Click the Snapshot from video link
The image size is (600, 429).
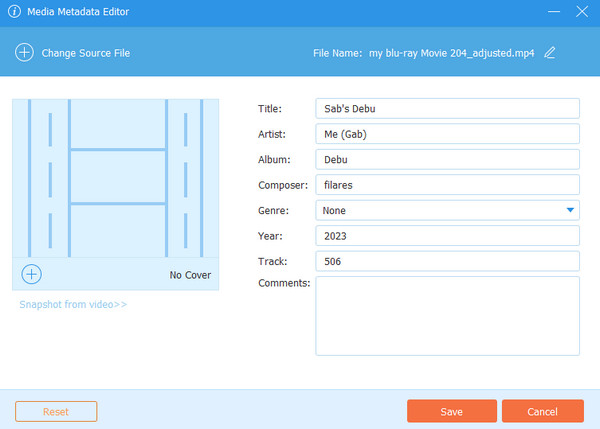tap(73, 304)
